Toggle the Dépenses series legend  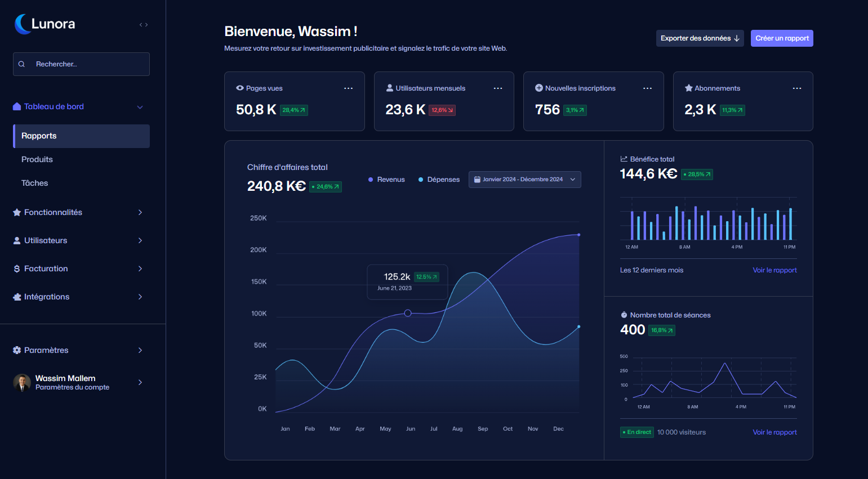[x=439, y=180]
